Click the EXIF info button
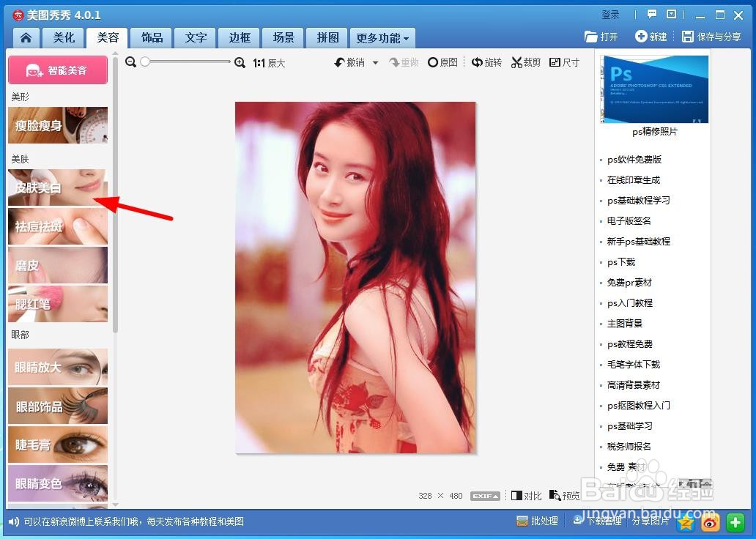Screen dimensions: 756x539 pyautogui.click(x=485, y=496)
